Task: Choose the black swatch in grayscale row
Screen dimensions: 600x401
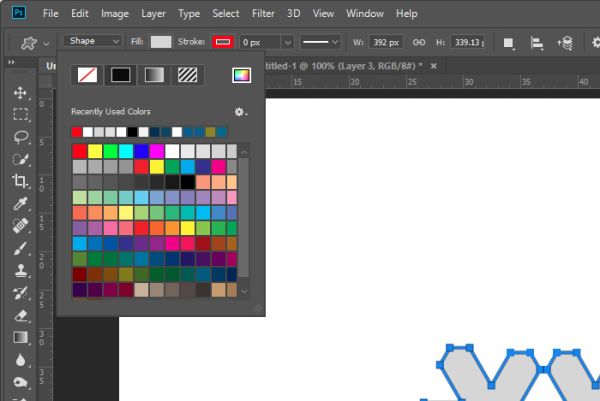Action: pos(188,182)
